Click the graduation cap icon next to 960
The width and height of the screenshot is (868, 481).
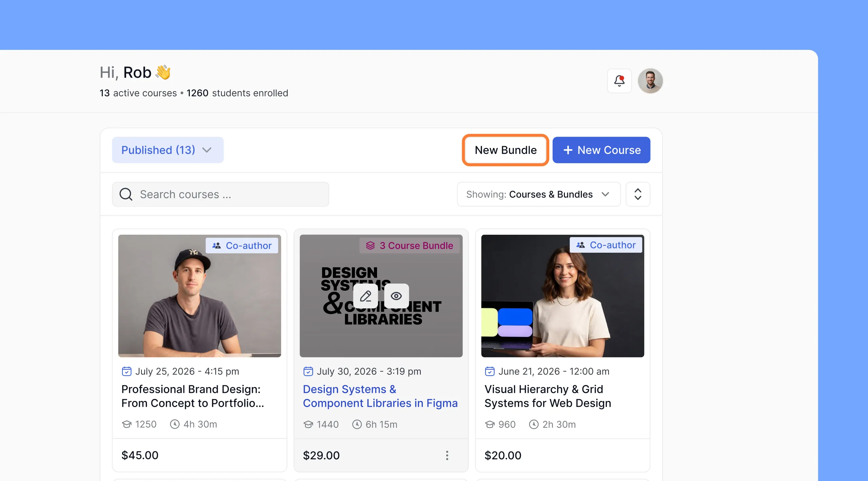[490, 424]
